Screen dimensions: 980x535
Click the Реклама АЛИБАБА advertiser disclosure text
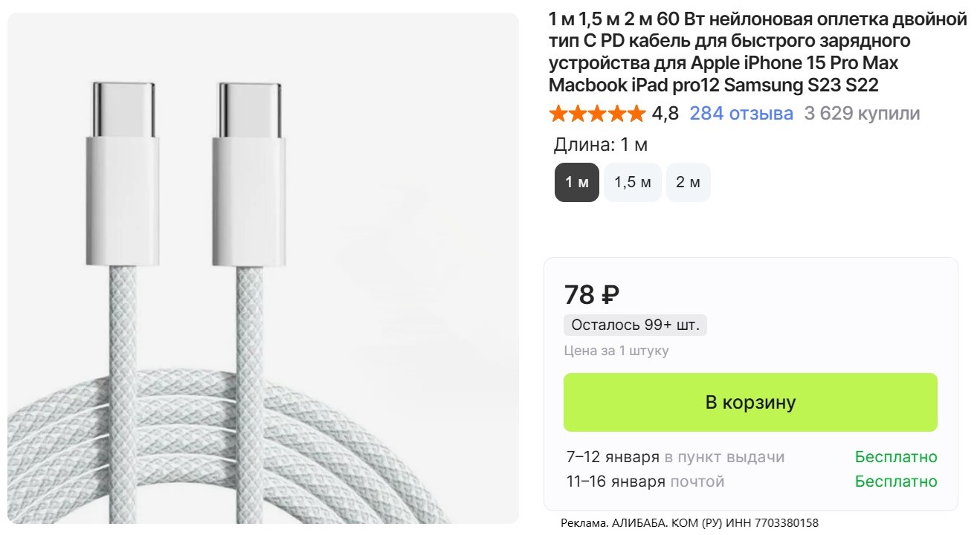(689, 523)
